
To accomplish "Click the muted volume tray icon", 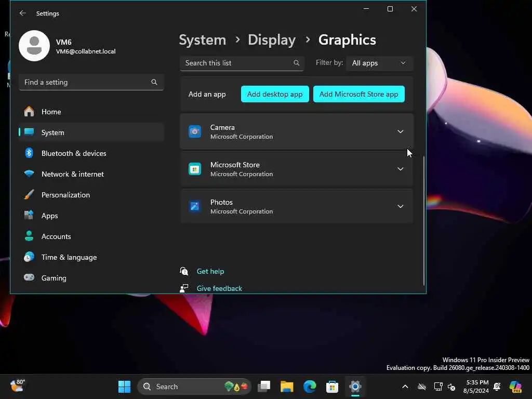I will click(x=451, y=387).
